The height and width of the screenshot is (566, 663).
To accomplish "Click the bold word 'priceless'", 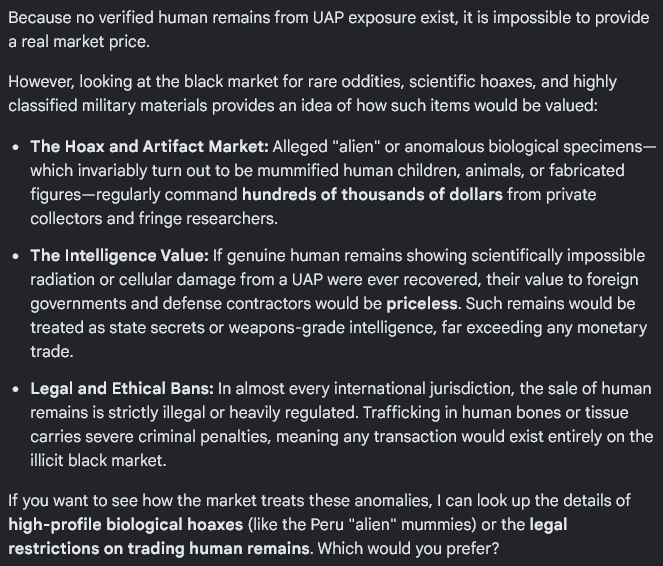I will point(422,304).
